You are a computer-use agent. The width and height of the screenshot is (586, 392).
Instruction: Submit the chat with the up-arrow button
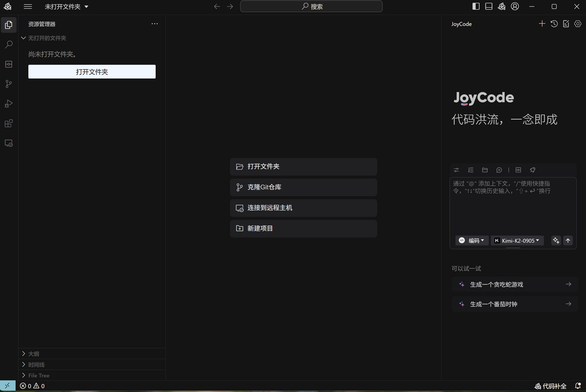[x=568, y=240]
